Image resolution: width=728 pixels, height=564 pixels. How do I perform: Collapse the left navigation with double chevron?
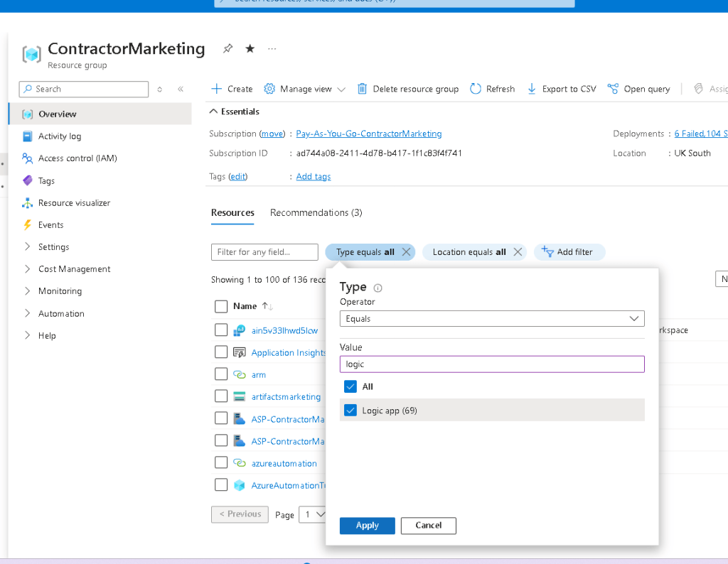[181, 89]
